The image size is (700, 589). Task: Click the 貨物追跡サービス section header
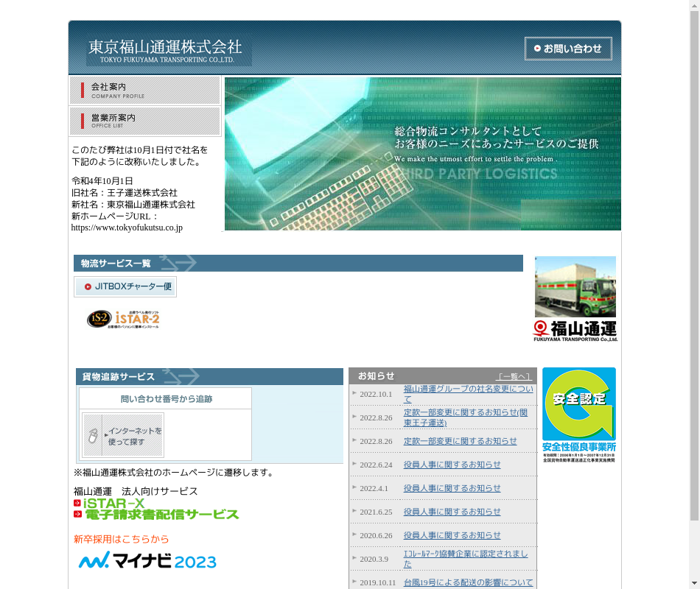pos(209,377)
